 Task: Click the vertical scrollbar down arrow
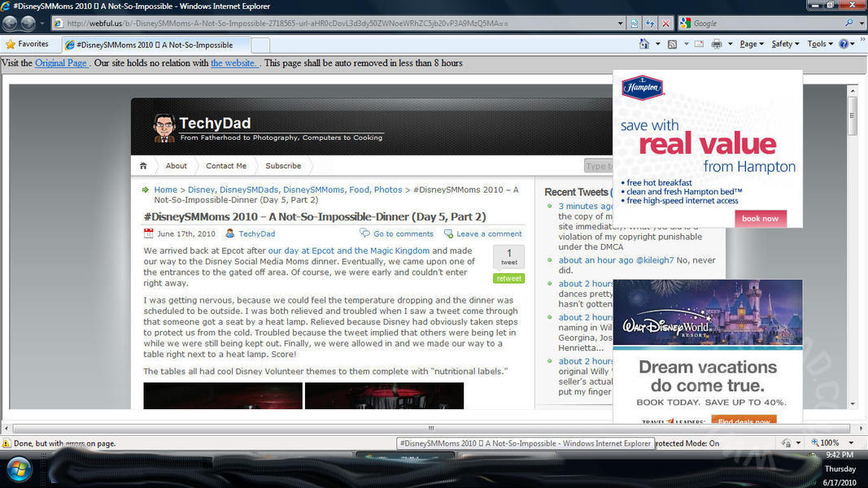coord(853,403)
